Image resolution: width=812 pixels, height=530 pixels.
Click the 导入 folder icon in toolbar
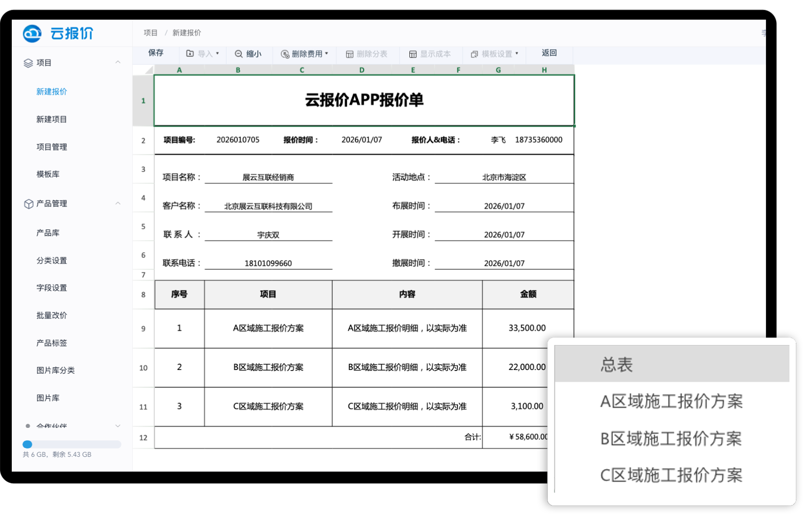(190, 53)
